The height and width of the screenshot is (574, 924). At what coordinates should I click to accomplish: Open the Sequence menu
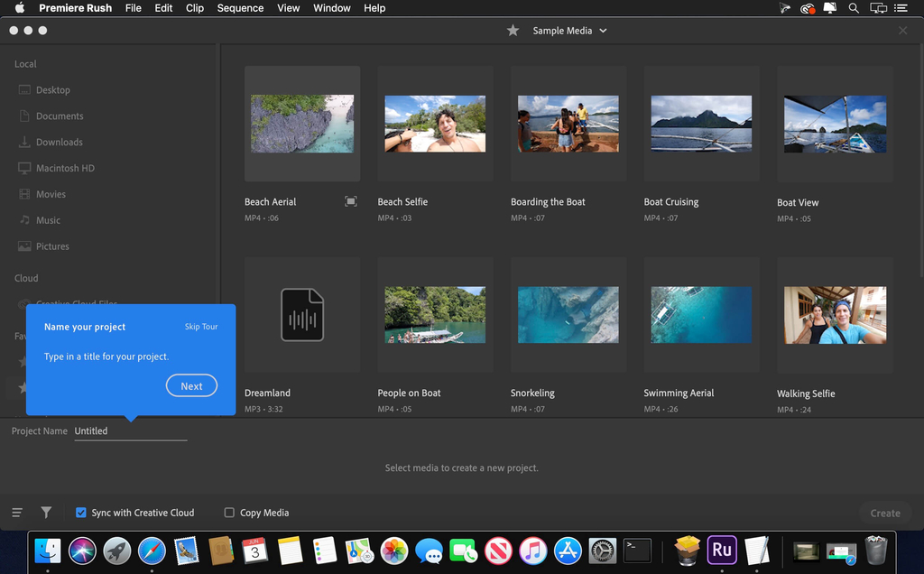click(240, 8)
